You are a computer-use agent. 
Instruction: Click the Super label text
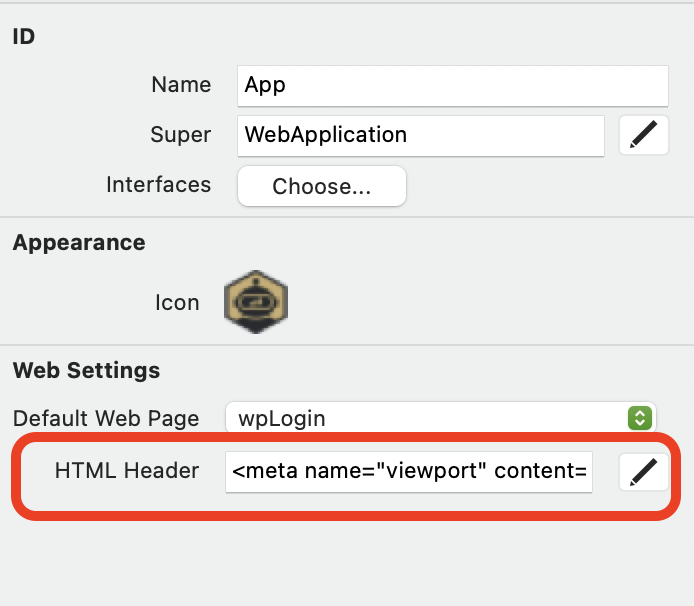click(181, 135)
